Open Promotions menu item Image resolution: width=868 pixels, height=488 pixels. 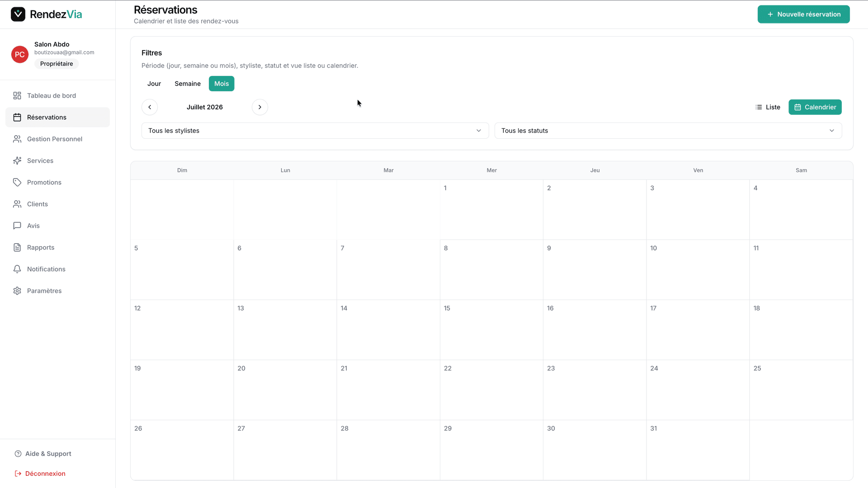(57, 183)
